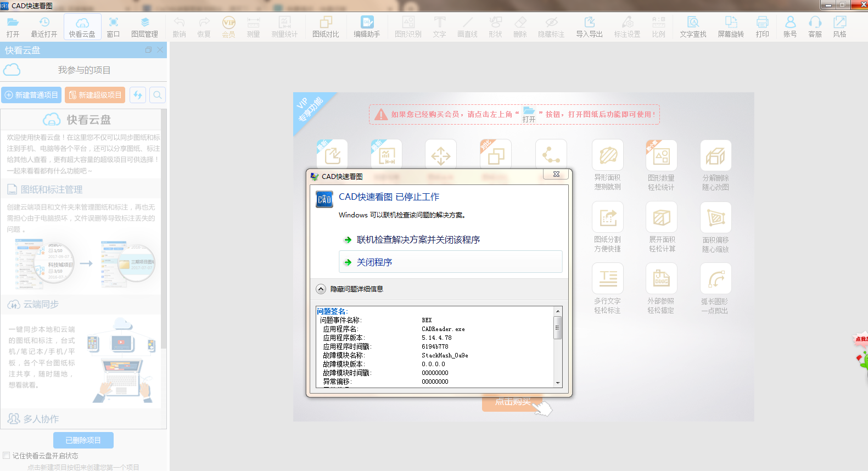The image size is (868, 471).
Task: Open 图纸对比 drawing compare tool
Action: pos(326,27)
